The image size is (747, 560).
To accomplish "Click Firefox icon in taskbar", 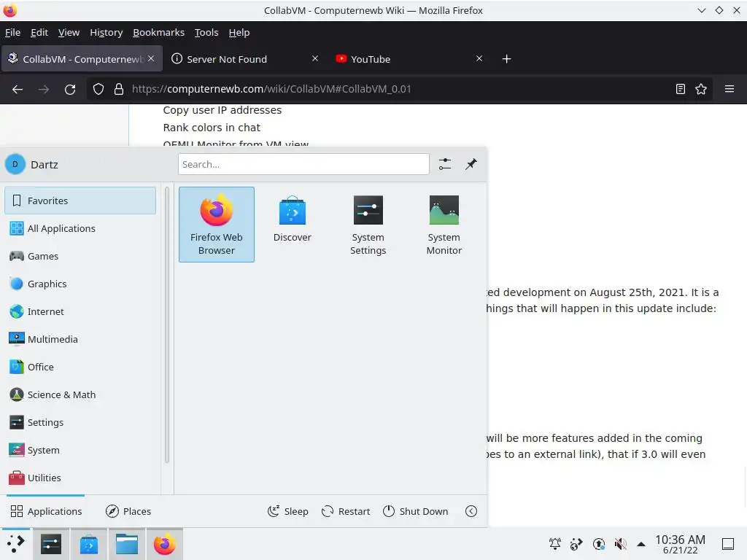I will (x=164, y=544).
